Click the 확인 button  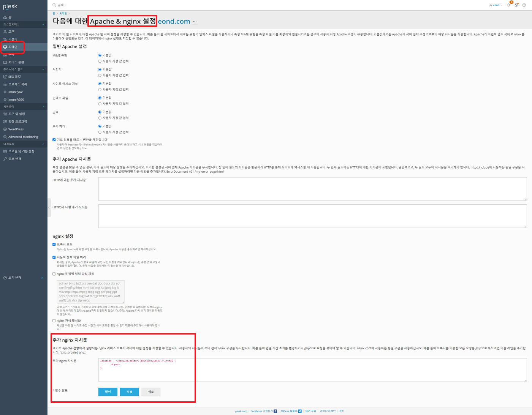point(108,392)
